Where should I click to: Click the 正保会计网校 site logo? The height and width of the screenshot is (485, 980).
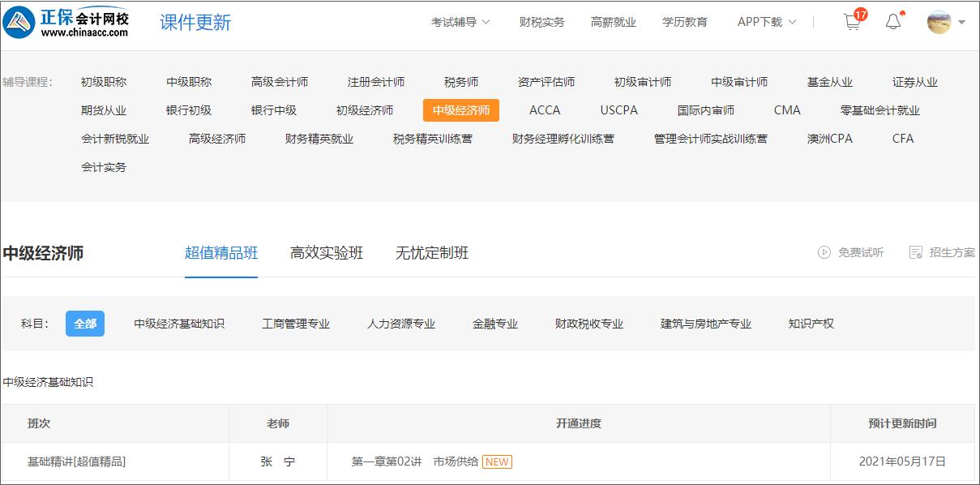[65, 21]
